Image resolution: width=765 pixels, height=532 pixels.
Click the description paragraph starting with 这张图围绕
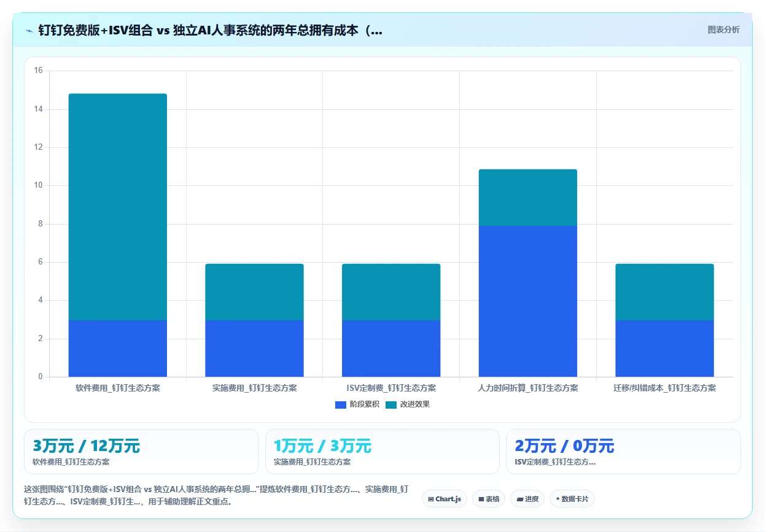coord(216,495)
